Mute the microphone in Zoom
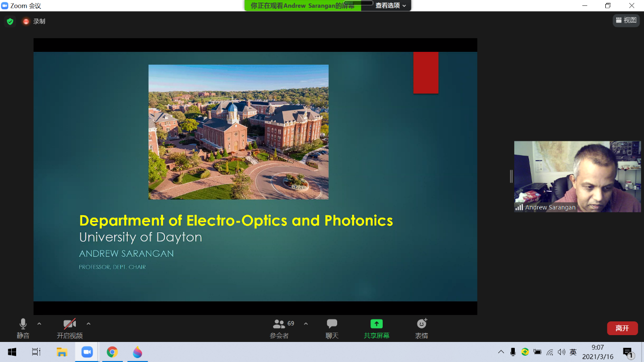The height and width of the screenshot is (362, 644). click(x=23, y=328)
